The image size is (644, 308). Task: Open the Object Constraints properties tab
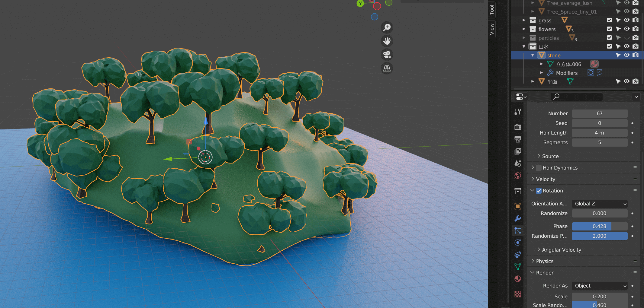click(x=518, y=255)
